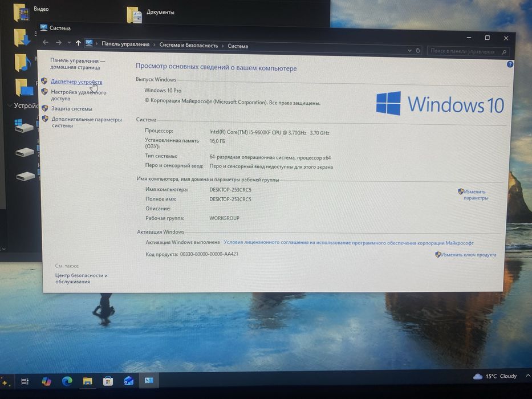Click the 16,0 ГБ memory value

[217, 141]
